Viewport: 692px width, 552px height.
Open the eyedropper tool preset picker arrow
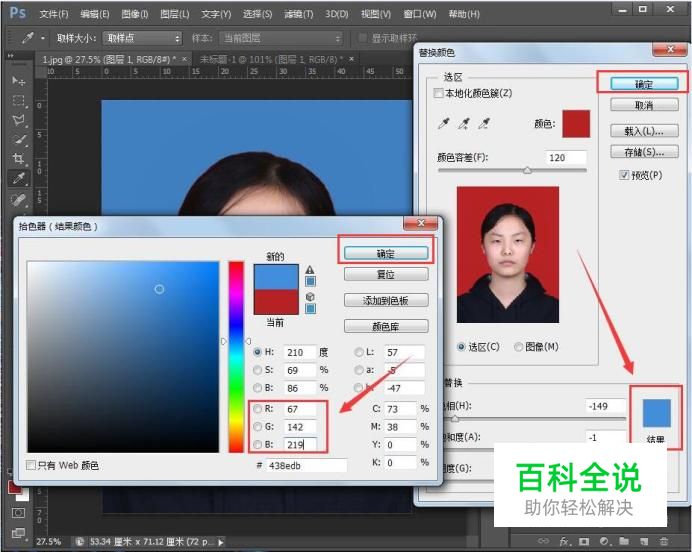point(43,38)
